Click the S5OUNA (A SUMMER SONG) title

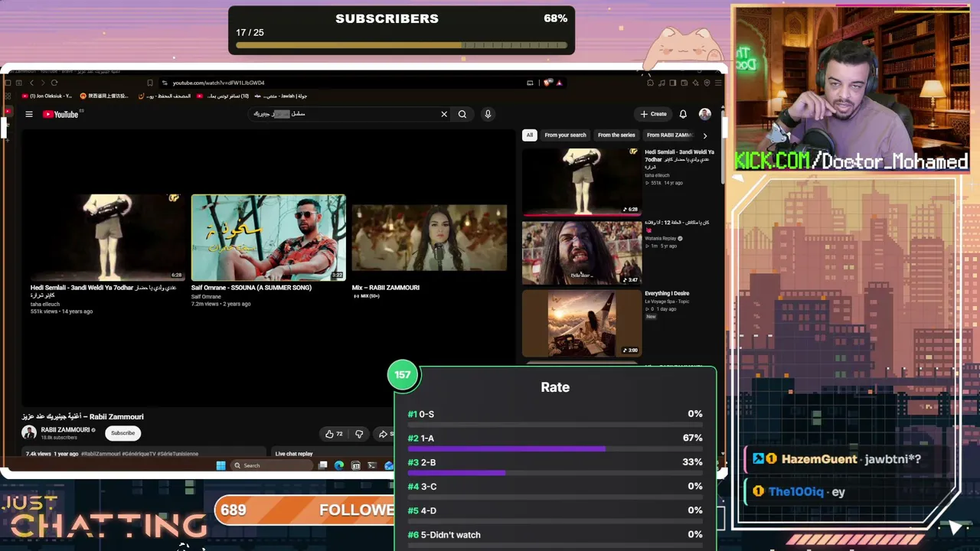click(x=251, y=288)
